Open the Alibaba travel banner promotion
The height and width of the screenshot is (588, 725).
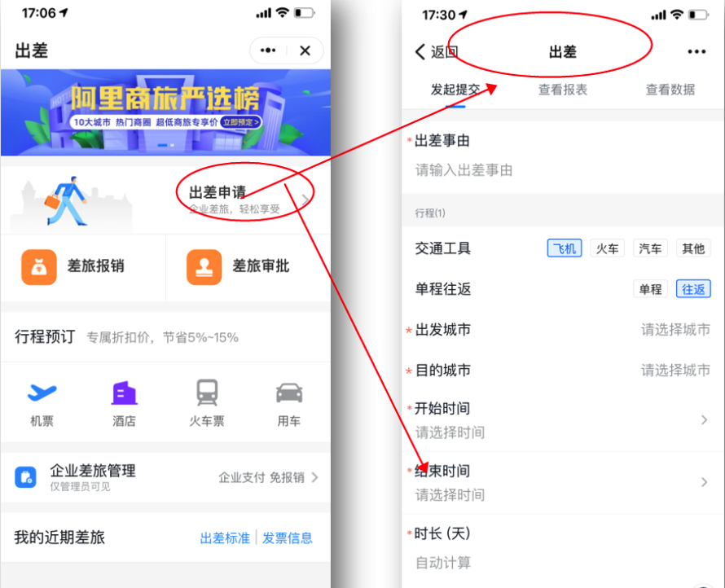165,112
